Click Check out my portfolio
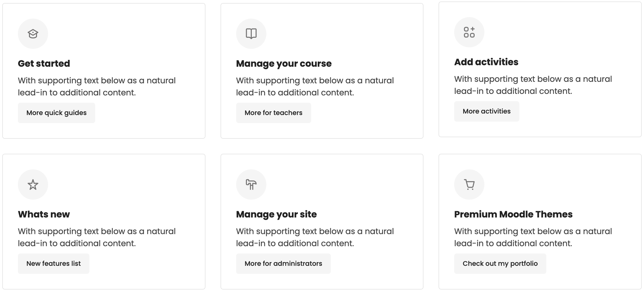The image size is (644, 294). [500, 264]
